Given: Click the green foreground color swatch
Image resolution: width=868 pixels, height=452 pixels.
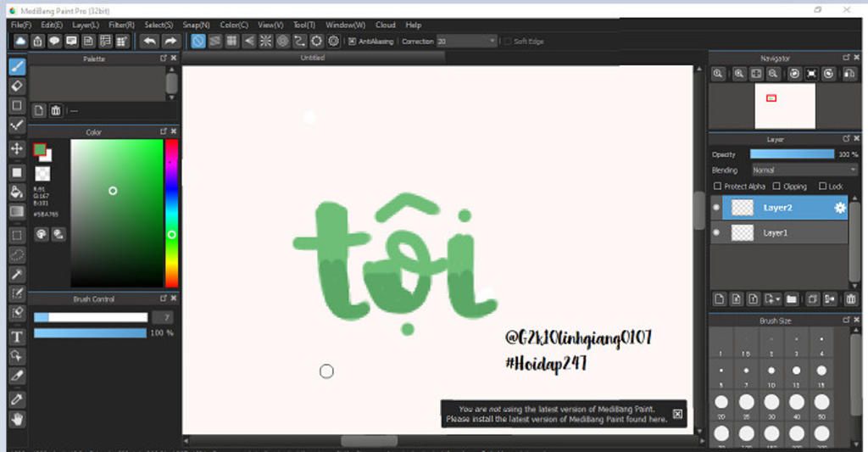Looking at the screenshot, I should tap(40, 149).
